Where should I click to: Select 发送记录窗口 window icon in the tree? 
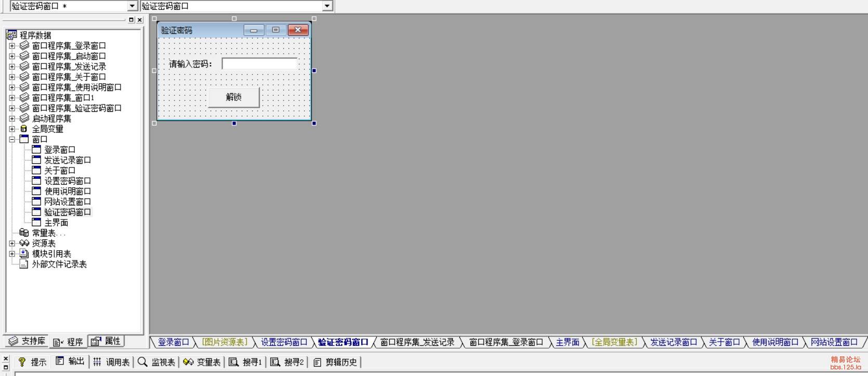(x=36, y=160)
